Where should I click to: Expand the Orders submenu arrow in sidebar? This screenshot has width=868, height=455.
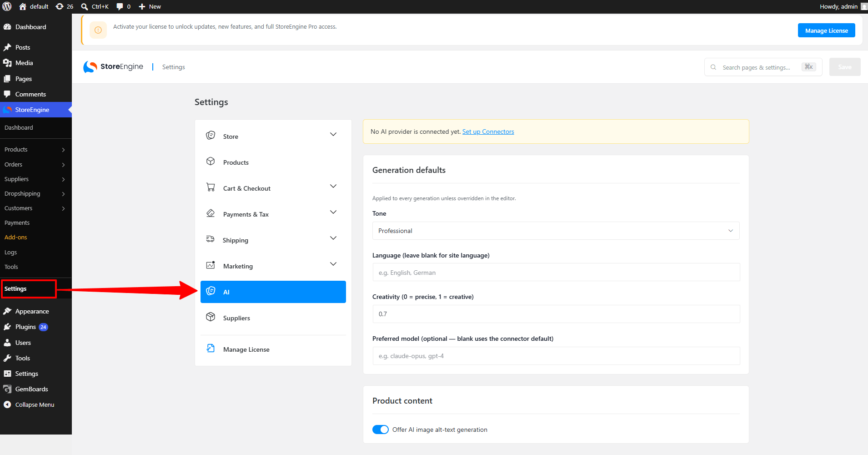point(63,165)
